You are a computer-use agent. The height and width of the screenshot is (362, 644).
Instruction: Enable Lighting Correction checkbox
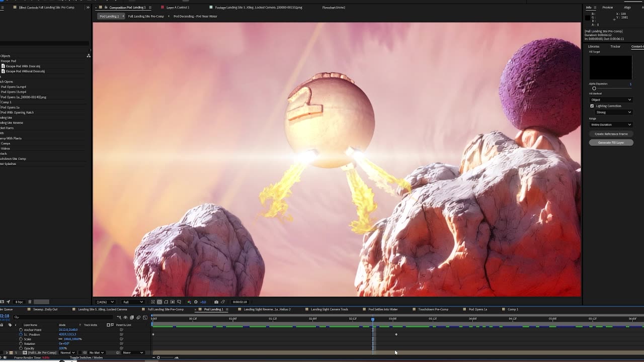592,106
